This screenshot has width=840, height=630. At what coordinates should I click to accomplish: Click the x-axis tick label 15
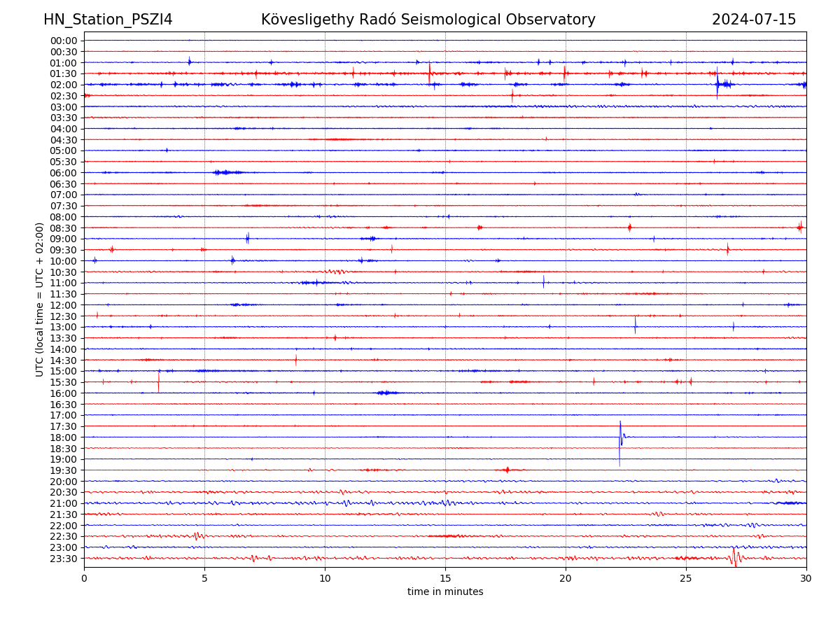[445, 578]
